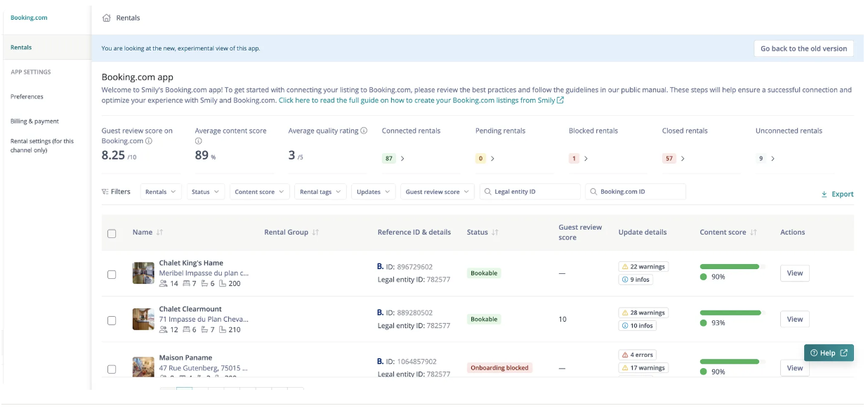This screenshot has width=868, height=413.
Task: Click Chalet King's Hame thumbnail image
Action: click(143, 273)
